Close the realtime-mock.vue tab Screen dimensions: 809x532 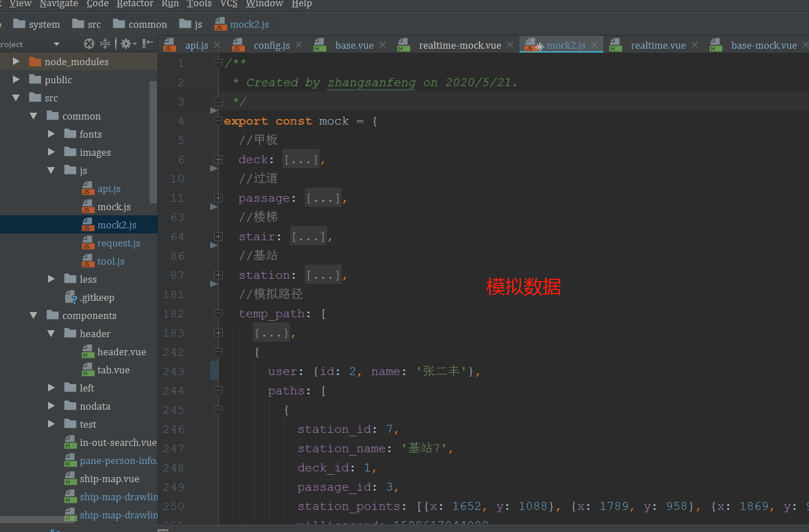coord(510,45)
